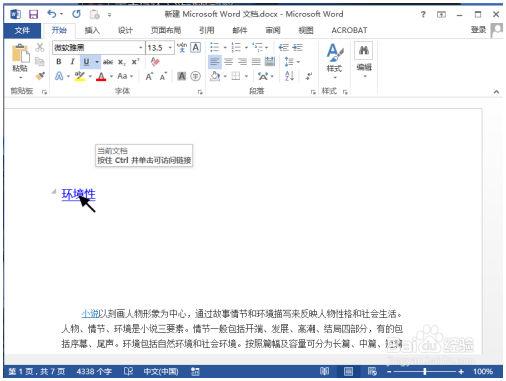Select the Center alignment icon
The image size is (506, 381).
(x=228, y=62)
